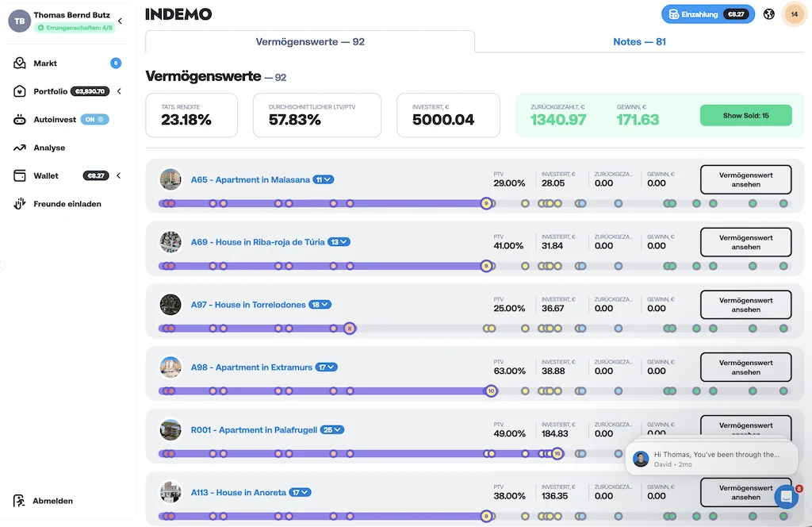Click the Markt sidebar icon

(20, 63)
